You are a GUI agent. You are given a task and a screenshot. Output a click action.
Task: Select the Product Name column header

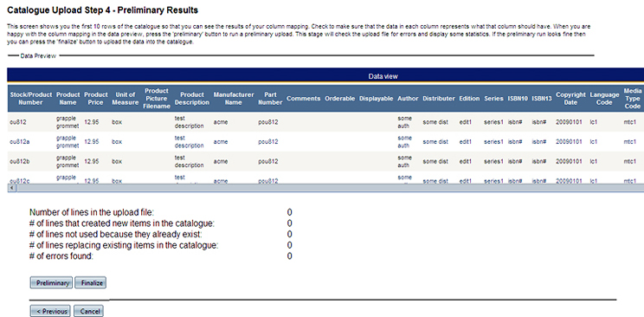pos(68,99)
